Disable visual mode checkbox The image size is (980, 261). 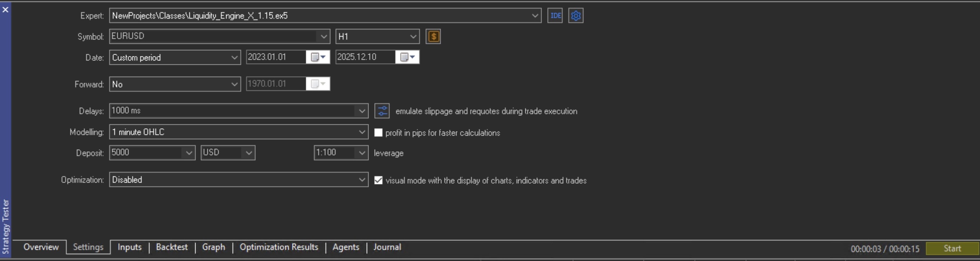pyautogui.click(x=378, y=180)
